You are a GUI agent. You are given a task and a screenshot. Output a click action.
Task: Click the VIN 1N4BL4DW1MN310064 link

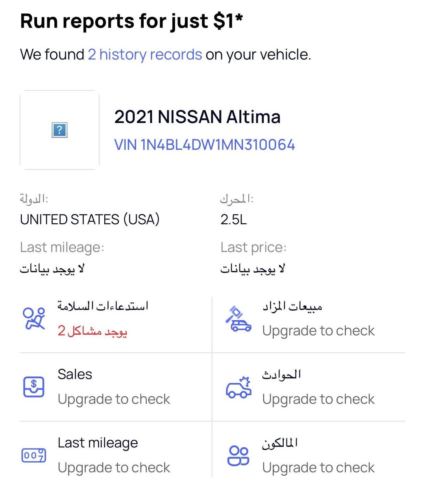click(x=205, y=145)
